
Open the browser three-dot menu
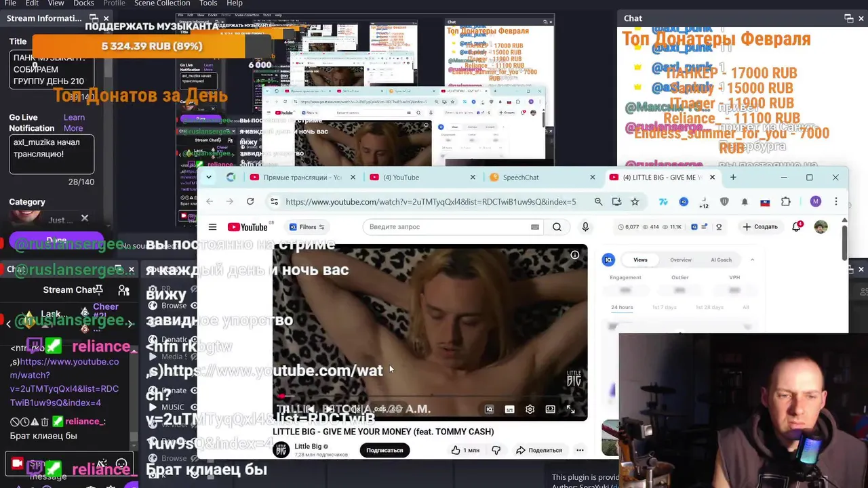point(836,201)
